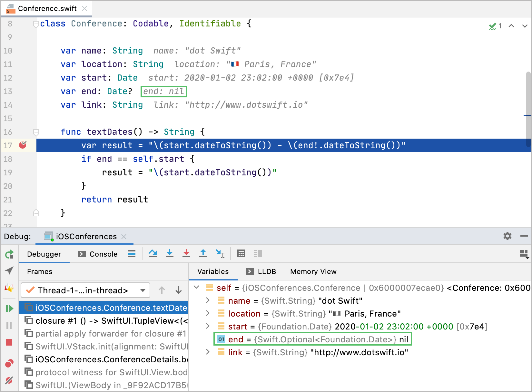
Task: Click fold end marker on line 22
Action: pyautogui.click(x=36, y=213)
